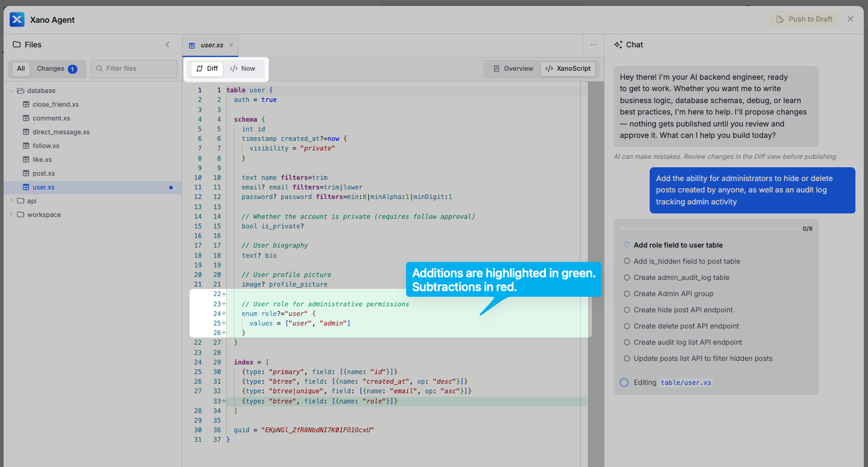Focus the Filter files search field
Screen dimensions: 868x467
[134, 69]
